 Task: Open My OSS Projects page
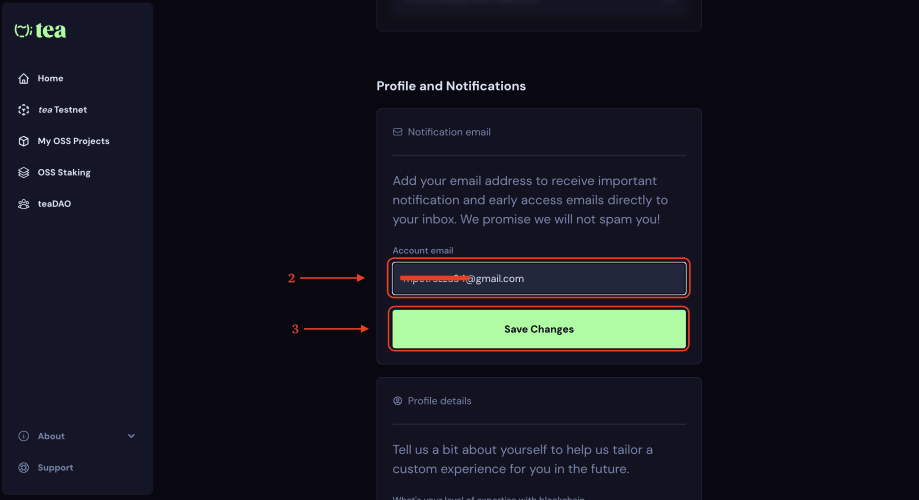[x=73, y=141]
